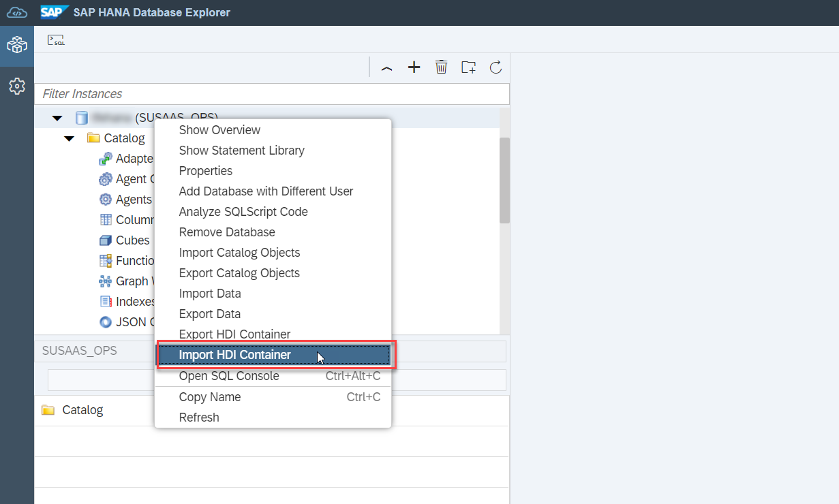
Task: Choose Analyze SQLScript Code
Action: tap(273, 212)
